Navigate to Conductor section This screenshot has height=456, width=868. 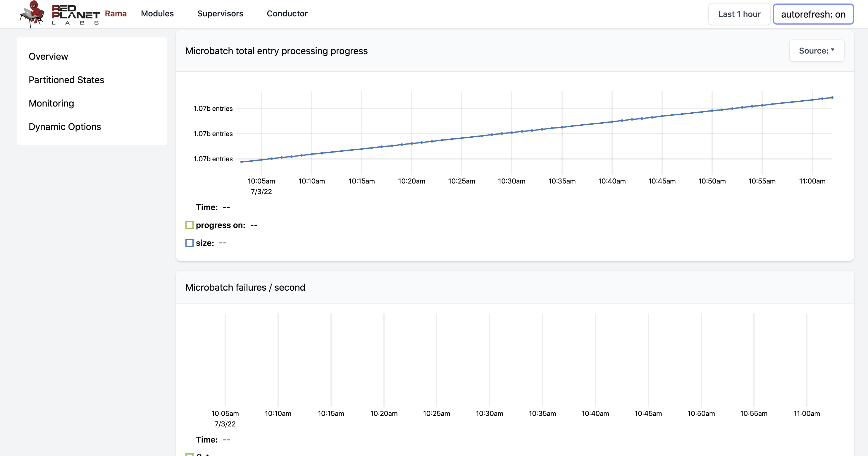point(287,14)
